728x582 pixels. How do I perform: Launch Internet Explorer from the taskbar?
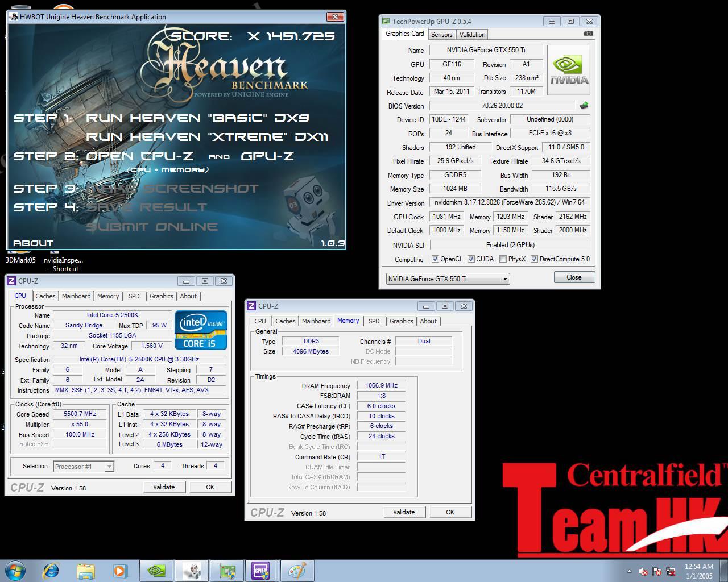click(51, 570)
